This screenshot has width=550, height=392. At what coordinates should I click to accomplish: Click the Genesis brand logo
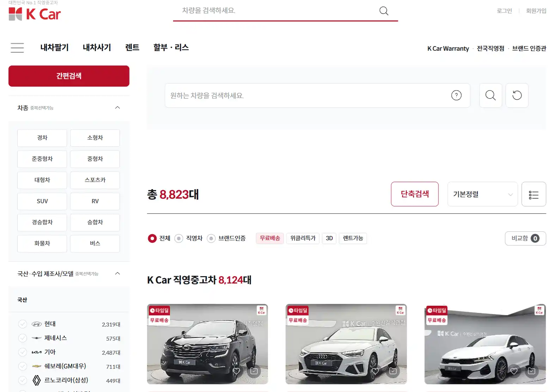(x=37, y=338)
